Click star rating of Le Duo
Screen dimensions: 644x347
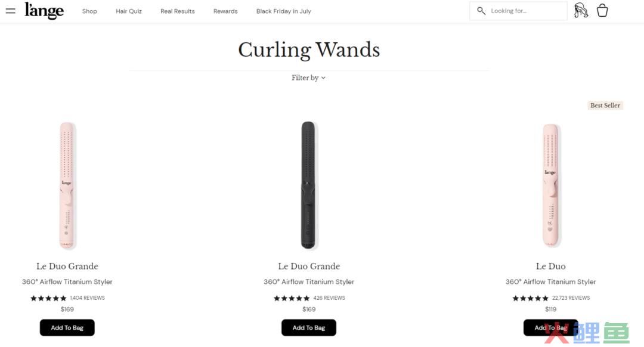[530, 298]
